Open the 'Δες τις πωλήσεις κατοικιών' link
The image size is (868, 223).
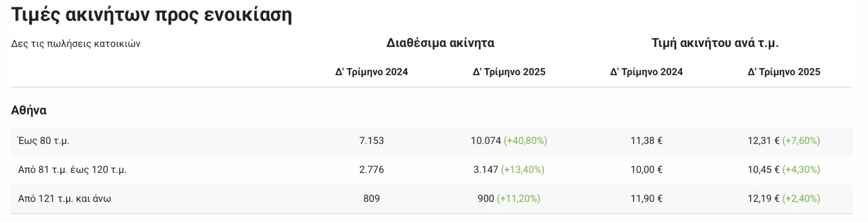point(75,44)
